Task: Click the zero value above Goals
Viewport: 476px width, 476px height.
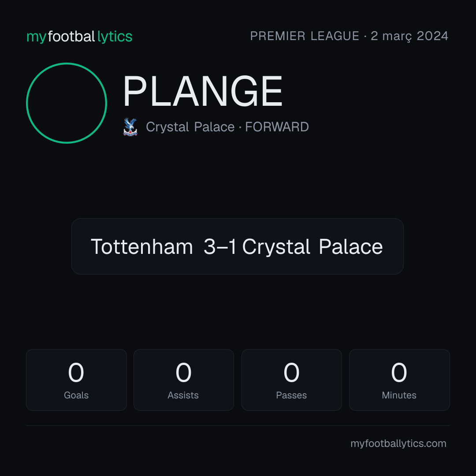Action: click(76, 372)
